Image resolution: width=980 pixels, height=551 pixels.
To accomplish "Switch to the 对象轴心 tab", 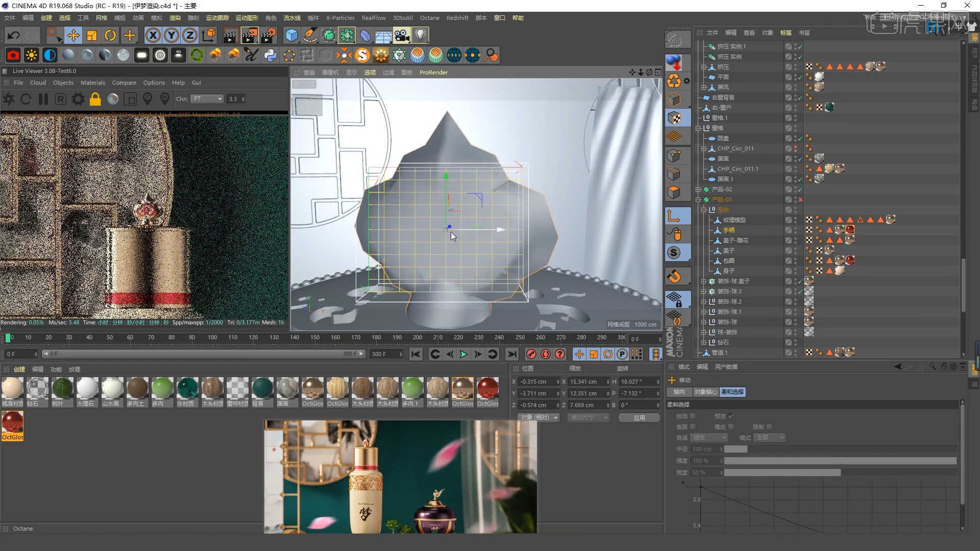I will tap(705, 392).
